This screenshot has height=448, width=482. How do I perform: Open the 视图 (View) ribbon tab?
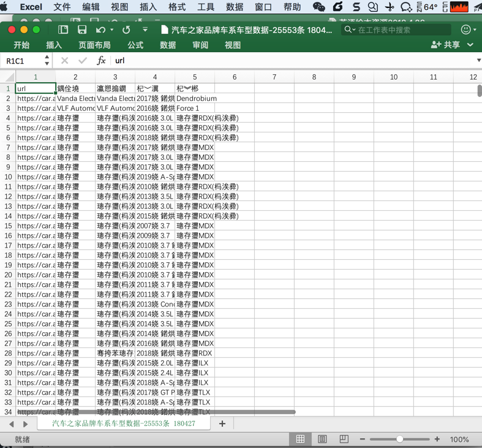coord(233,45)
